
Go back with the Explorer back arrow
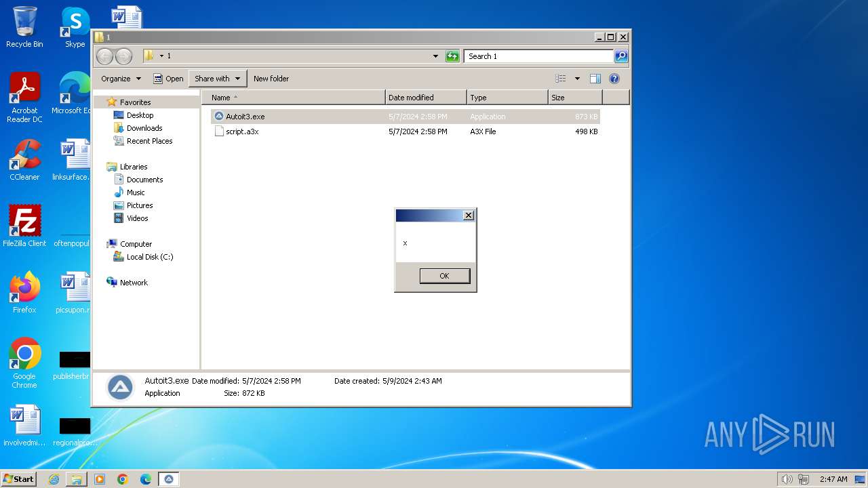(x=104, y=56)
